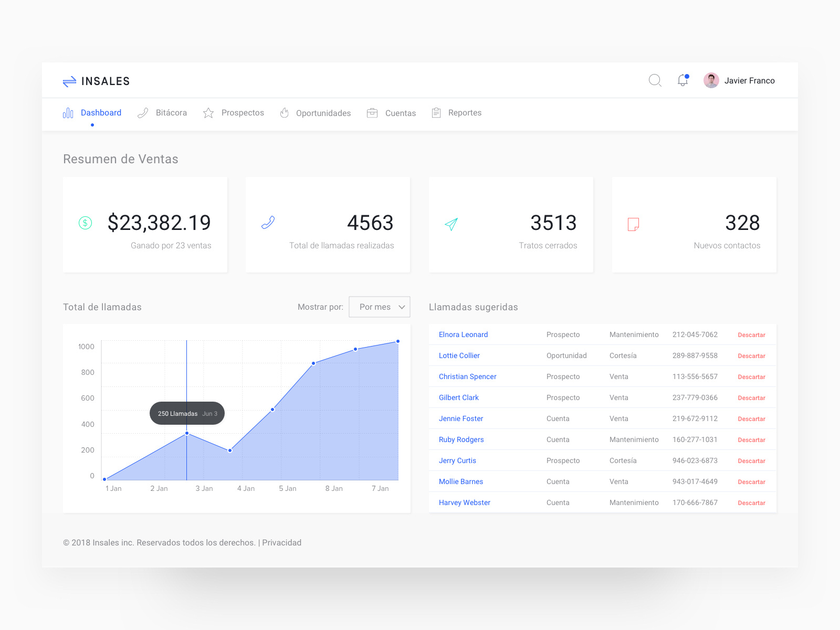Descartar the Harvey Webster suggested call

point(751,502)
